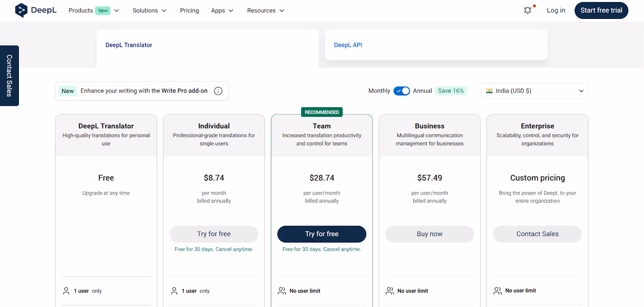Click Contact Sales in Enterprise plan
This screenshot has width=644, height=307.
(538, 234)
